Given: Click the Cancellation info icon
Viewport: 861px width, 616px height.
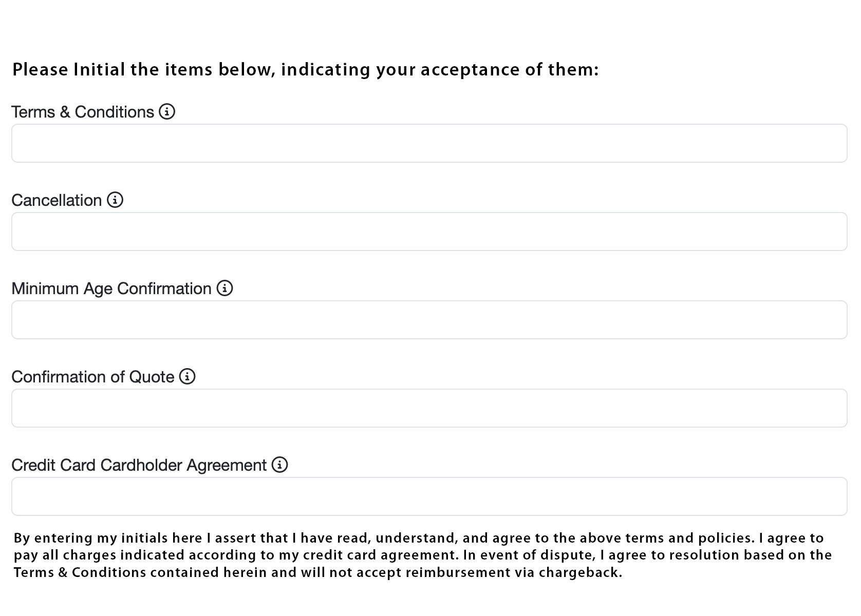Looking at the screenshot, I should (x=115, y=200).
